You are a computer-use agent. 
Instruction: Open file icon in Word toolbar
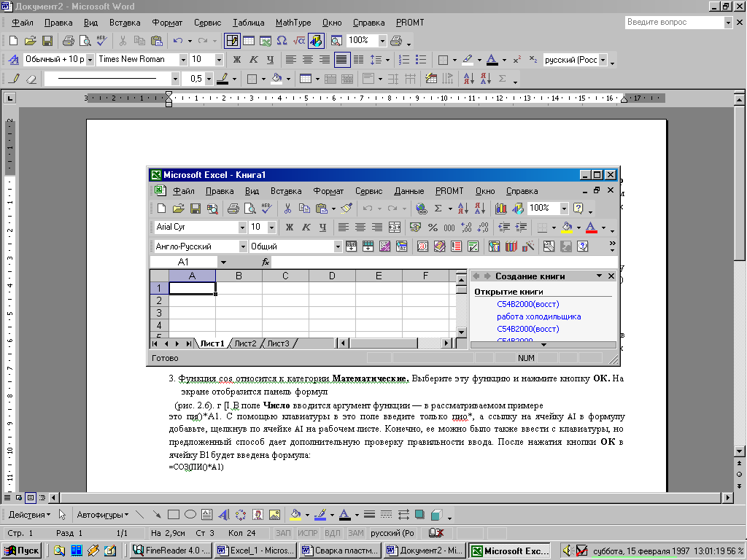pyautogui.click(x=30, y=41)
